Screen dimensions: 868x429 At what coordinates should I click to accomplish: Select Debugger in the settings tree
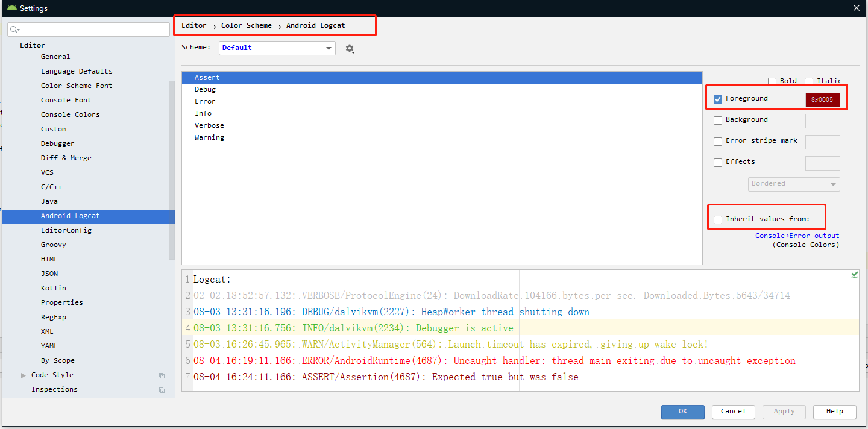pos(58,143)
